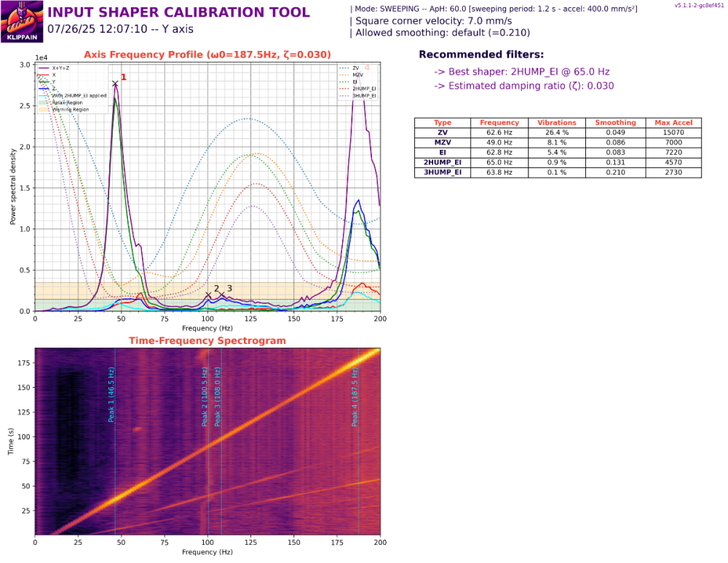Click the '0.9 %' vibrations cell

click(557, 162)
